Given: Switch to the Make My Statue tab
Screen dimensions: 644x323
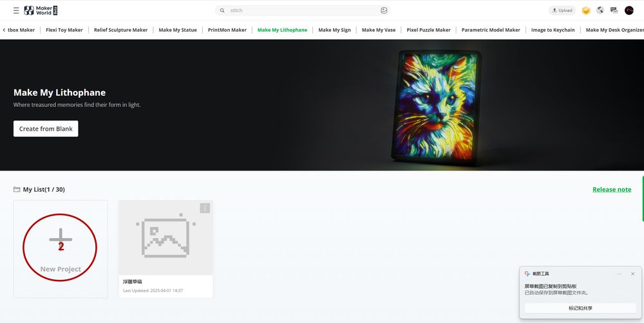Looking at the screenshot, I should (x=178, y=30).
